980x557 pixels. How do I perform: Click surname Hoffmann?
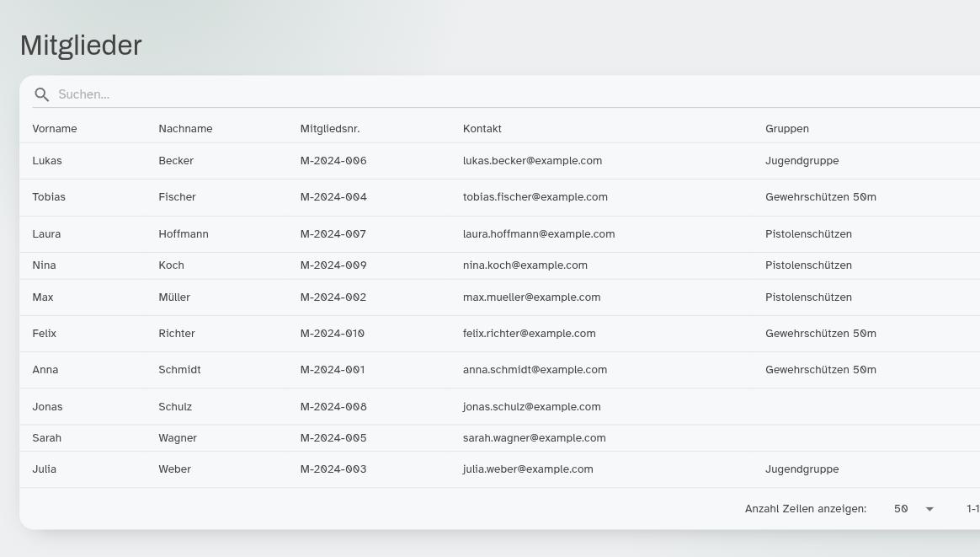click(184, 234)
